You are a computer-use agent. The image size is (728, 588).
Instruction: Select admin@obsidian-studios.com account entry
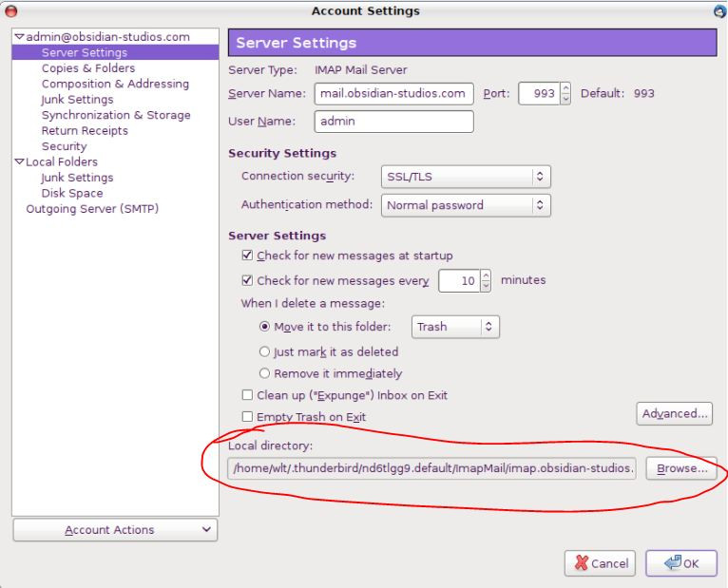(x=107, y=37)
